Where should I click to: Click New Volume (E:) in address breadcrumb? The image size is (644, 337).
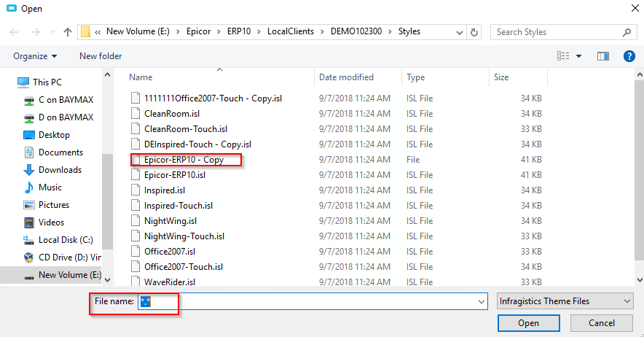point(138,31)
